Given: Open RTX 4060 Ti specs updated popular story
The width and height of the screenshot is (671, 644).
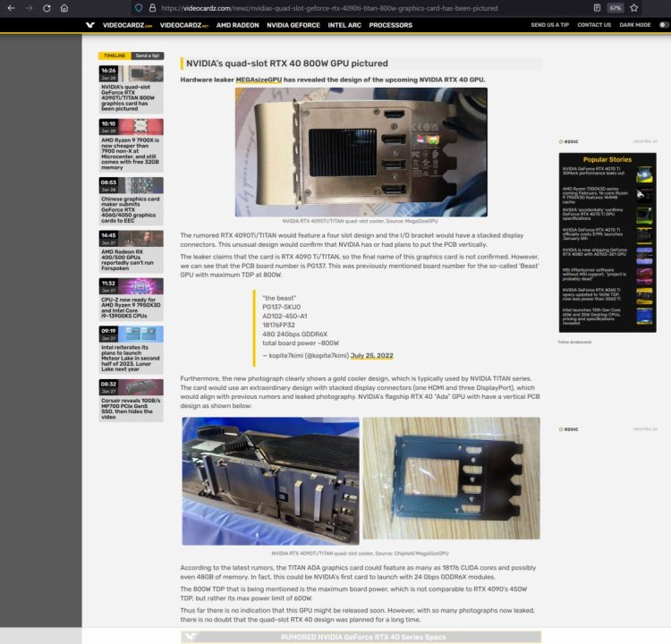Looking at the screenshot, I should coord(593,294).
